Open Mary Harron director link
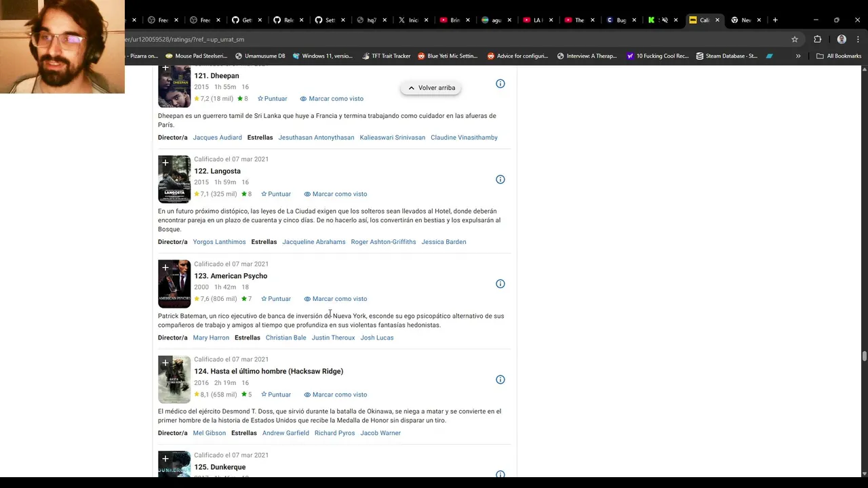 coord(211,338)
